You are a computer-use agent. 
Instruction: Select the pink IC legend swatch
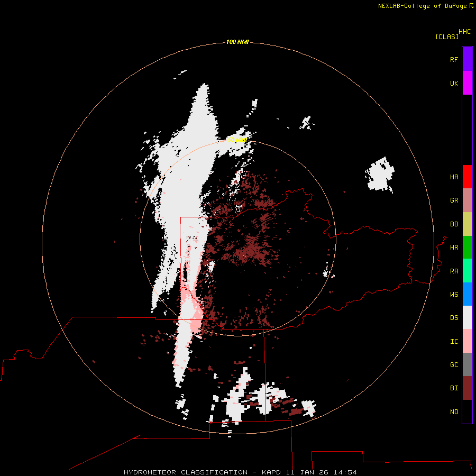(467, 341)
